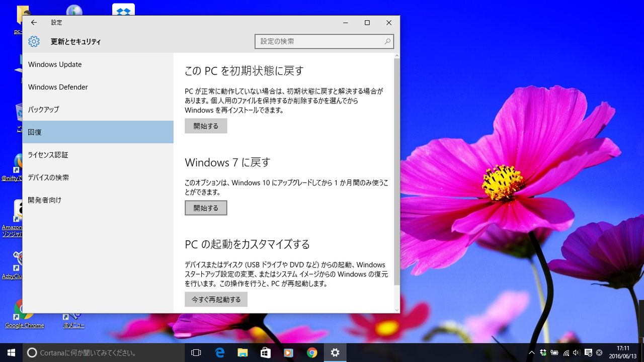Click 開始する under このPCを初期状態に戻す
This screenshot has height=362, width=644.
(206, 126)
